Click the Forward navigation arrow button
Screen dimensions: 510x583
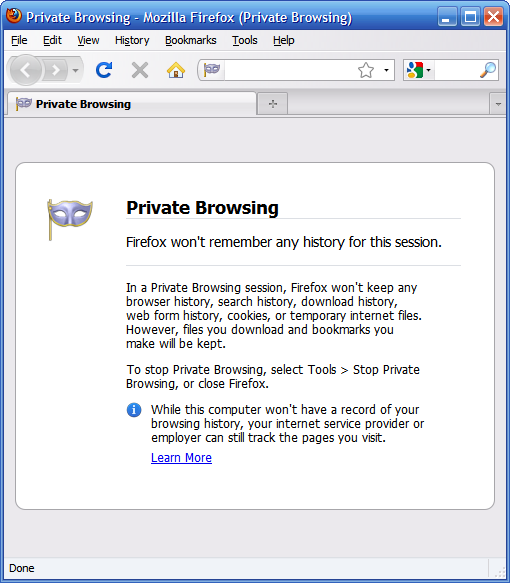click(x=56, y=70)
